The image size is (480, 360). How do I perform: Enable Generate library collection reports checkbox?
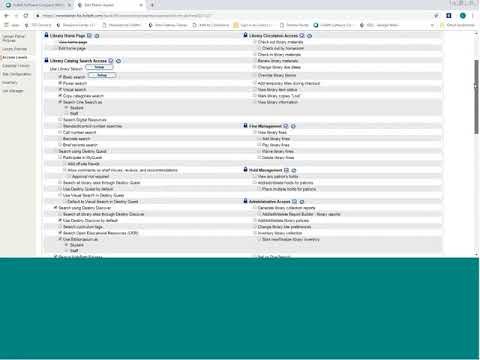coord(255,208)
